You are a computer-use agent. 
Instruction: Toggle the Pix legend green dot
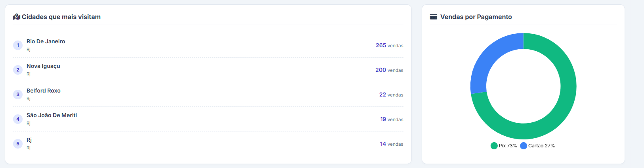pos(494,146)
